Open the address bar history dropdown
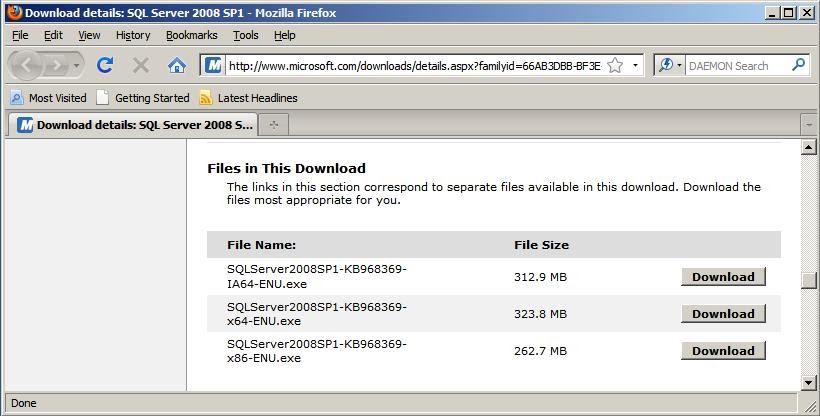Viewport: 820px width, 416px height. point(635,65)
